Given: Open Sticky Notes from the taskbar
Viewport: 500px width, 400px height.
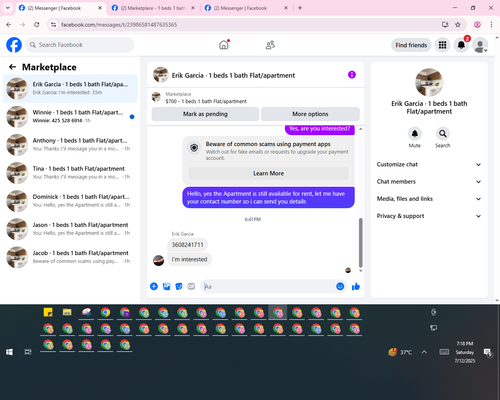Looking at the screenshot, I should 48,312.
